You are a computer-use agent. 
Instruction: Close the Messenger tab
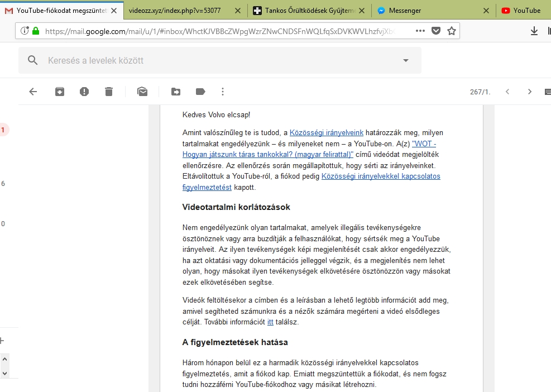coord(486,11)
